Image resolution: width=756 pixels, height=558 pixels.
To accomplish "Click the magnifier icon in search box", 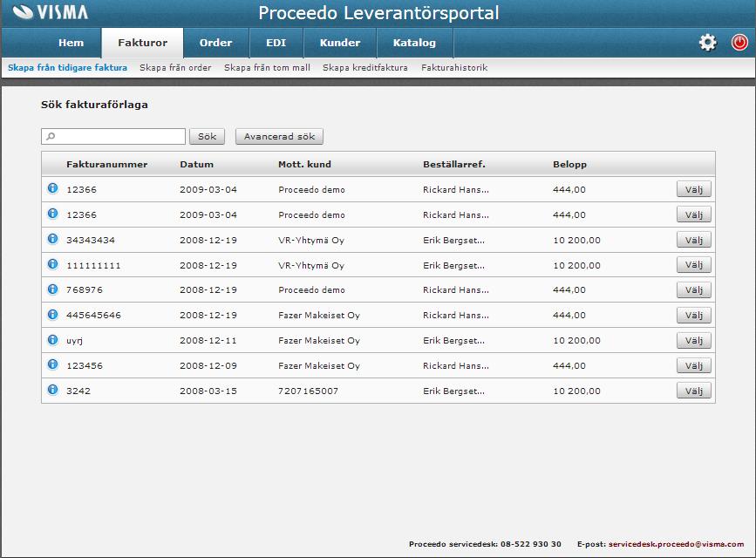I will tap(51, 137).
